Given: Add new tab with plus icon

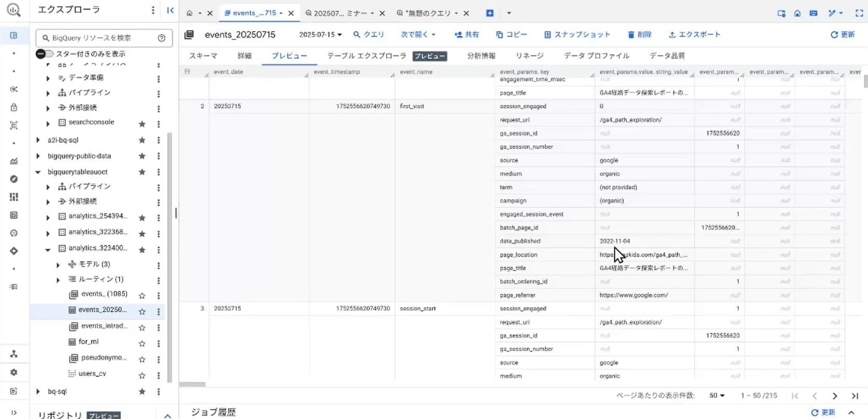Looking at the screenshot, I should (490, 13).
